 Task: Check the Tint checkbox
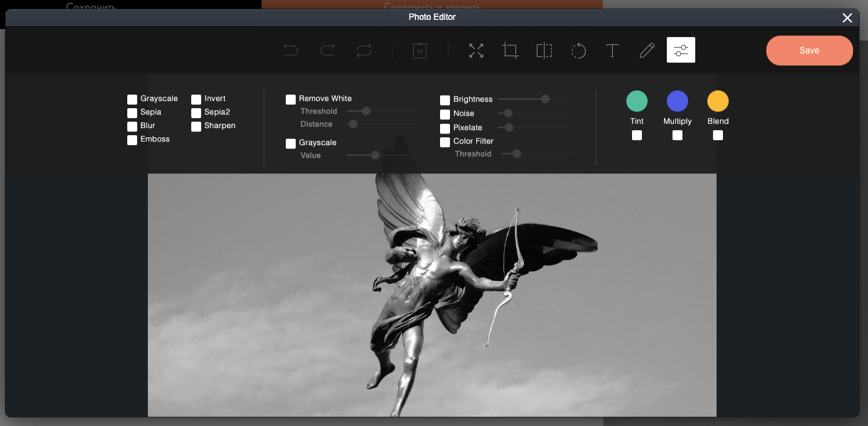pyautogui.click(x=637, y=135)
